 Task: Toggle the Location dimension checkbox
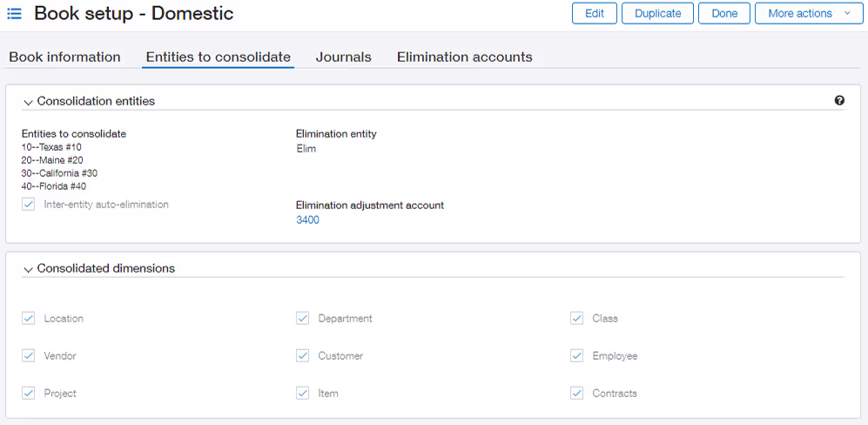[x=28, y=319]
